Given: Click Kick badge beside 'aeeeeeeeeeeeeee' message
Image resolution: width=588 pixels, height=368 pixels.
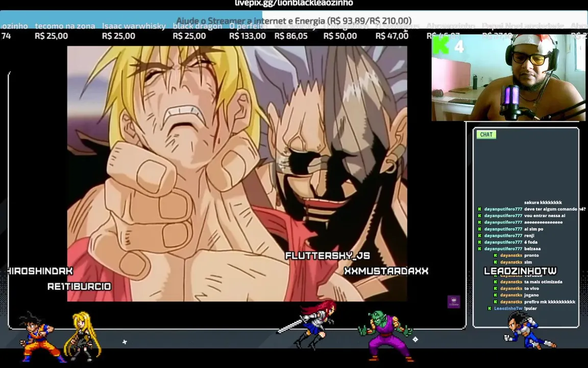Looking at the screenshot, I should [x=479, y=222].
